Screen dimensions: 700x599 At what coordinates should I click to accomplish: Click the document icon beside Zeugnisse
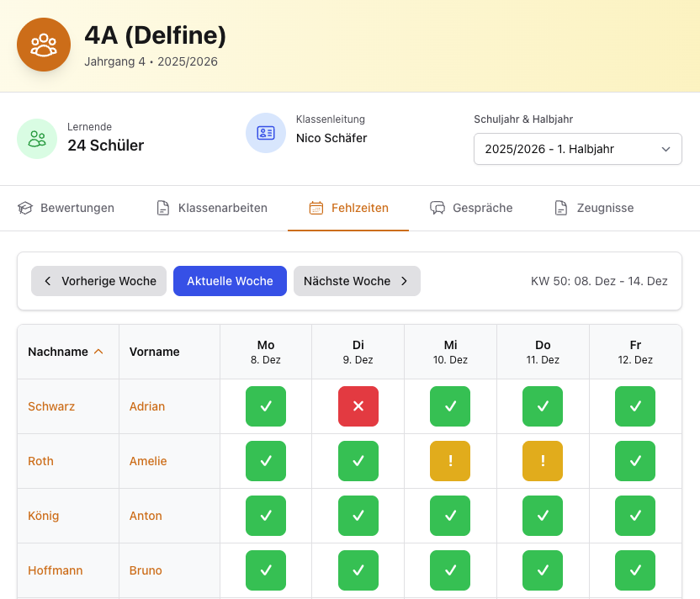coord(560,208)
